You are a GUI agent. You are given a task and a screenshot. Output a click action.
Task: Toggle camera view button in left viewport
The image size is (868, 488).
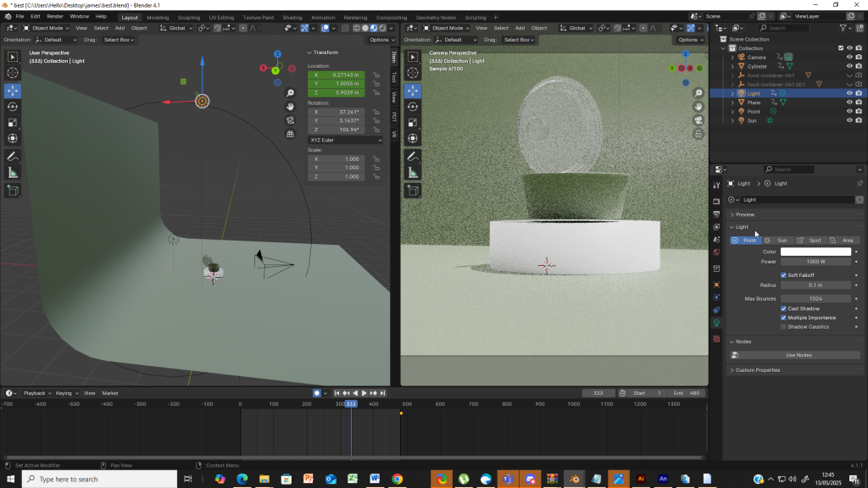(291, 120)
